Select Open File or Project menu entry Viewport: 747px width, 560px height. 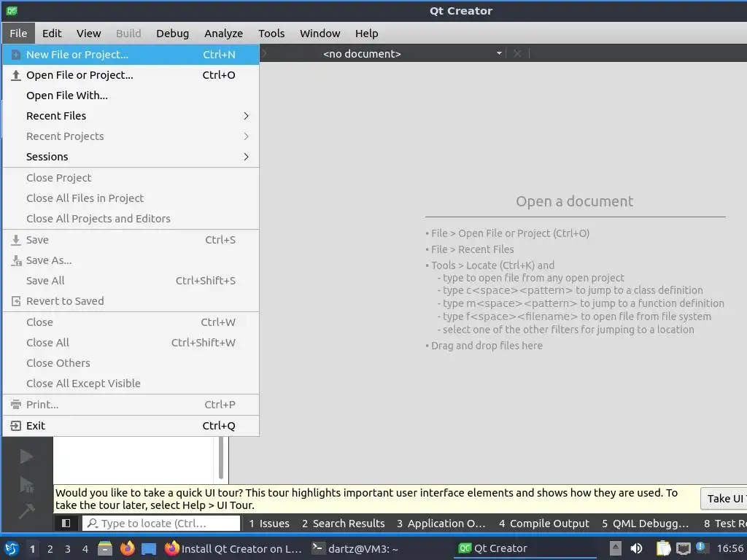click(x=131, y=75)
